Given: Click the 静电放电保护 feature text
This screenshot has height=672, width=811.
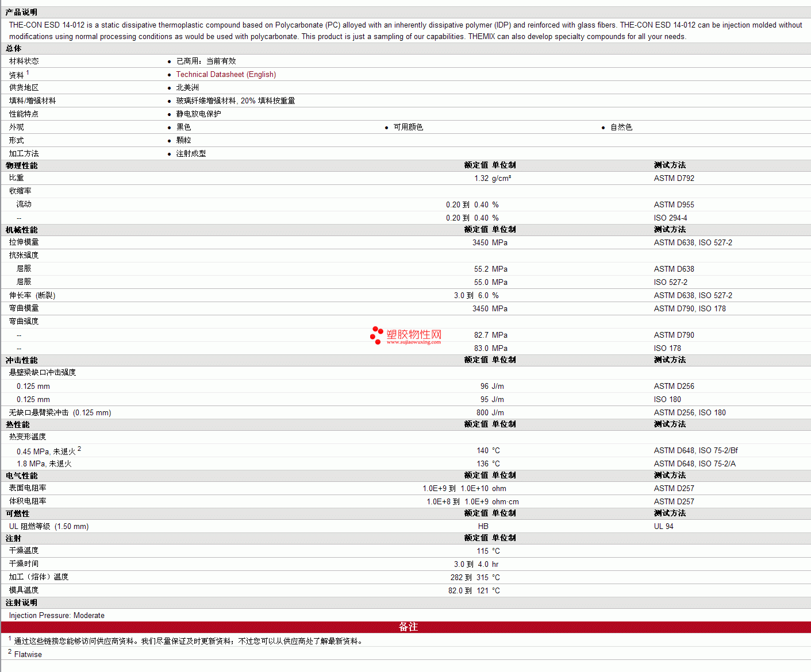Looking at the screenshot, I should pyautogui.click(x=199, y=114).
